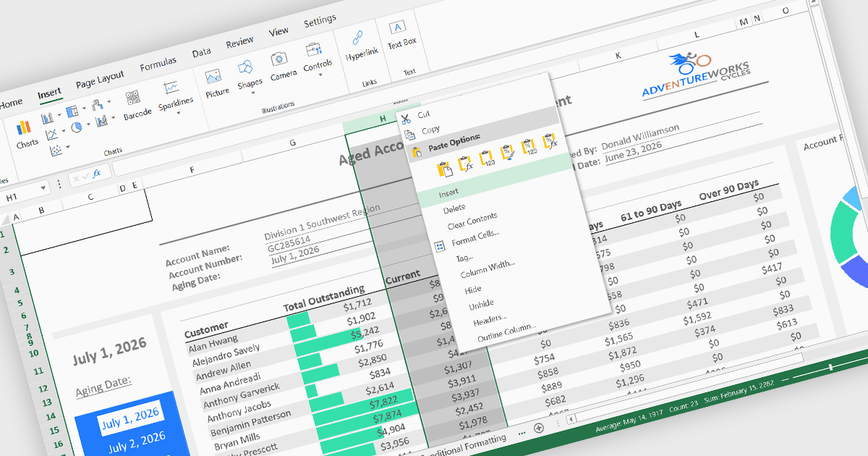Click the Paste all option icon
The width and height of the screenshot is (868, 456).
[445, 169]
